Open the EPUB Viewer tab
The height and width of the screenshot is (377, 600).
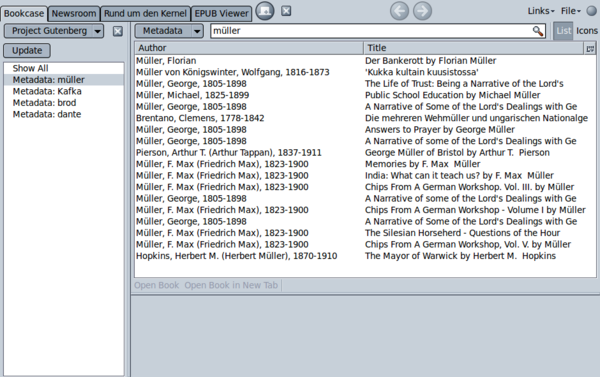click(221, 14)
